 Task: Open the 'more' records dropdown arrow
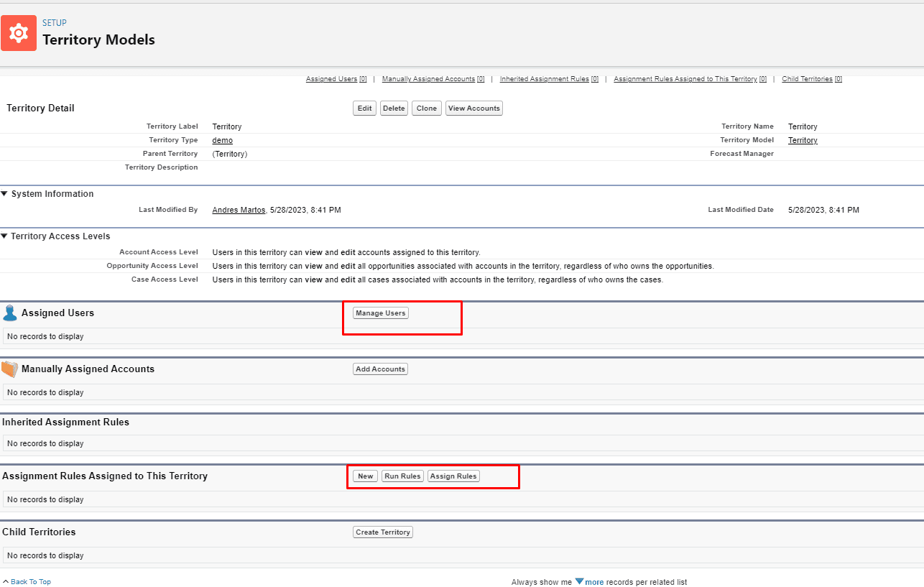click(579, 581)
